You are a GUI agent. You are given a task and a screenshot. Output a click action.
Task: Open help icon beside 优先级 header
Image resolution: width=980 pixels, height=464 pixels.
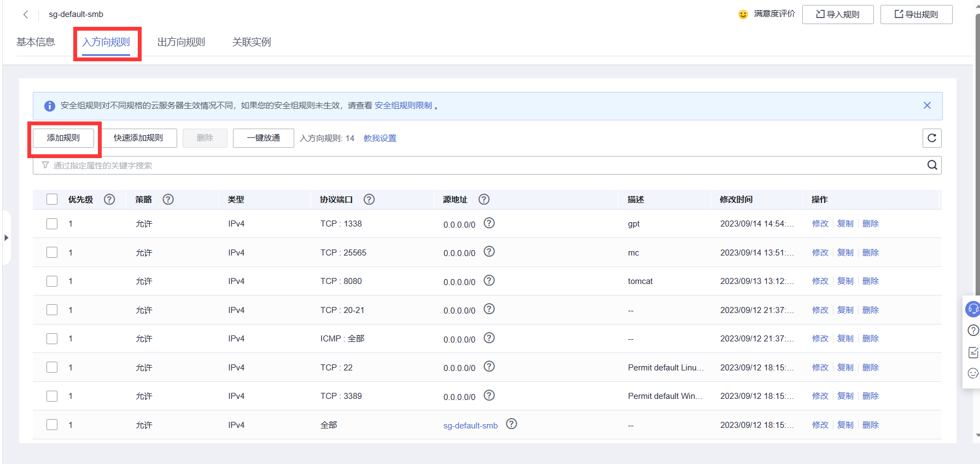point(109,199)
